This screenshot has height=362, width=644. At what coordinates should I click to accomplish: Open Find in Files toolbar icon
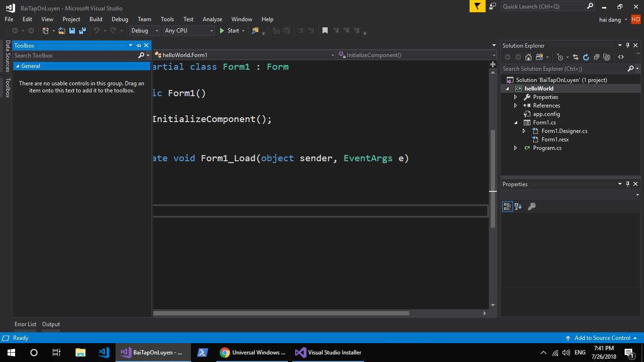tap(256, 31)
